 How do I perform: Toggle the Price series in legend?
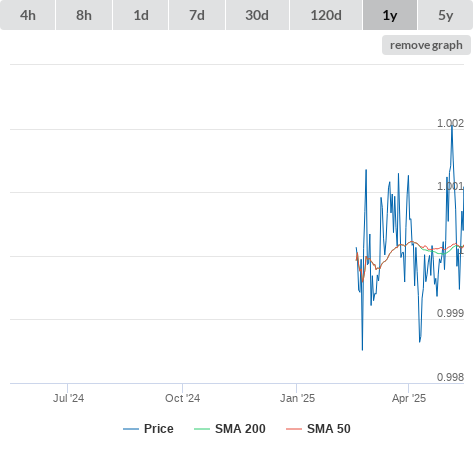click(148, 429)
